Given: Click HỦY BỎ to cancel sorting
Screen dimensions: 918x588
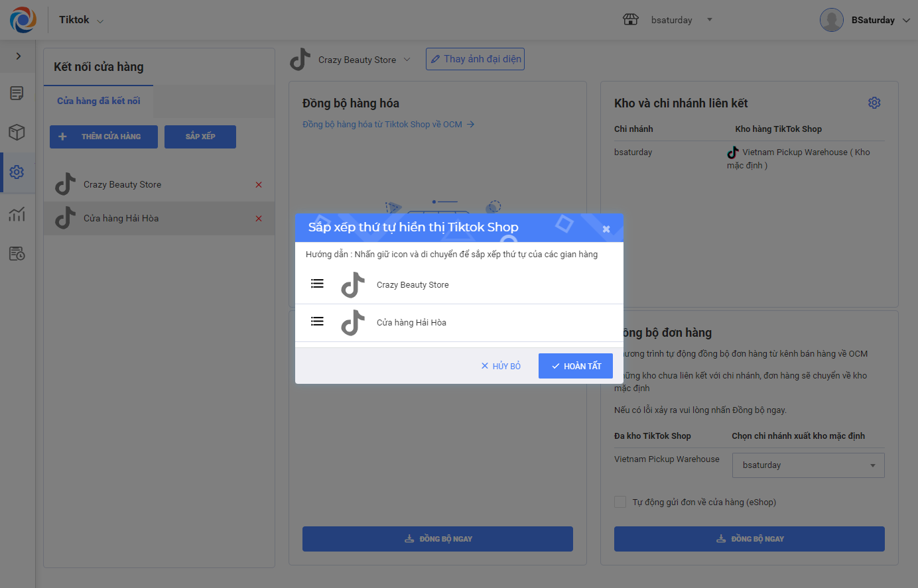Looking at the screenshot, I should [x=501, y=366].
